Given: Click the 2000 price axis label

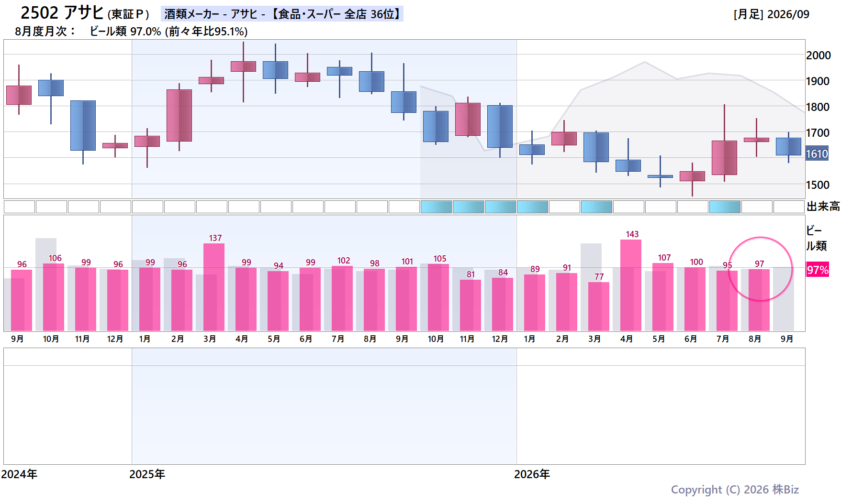Looking at the screenshot, I should point(818,55).
